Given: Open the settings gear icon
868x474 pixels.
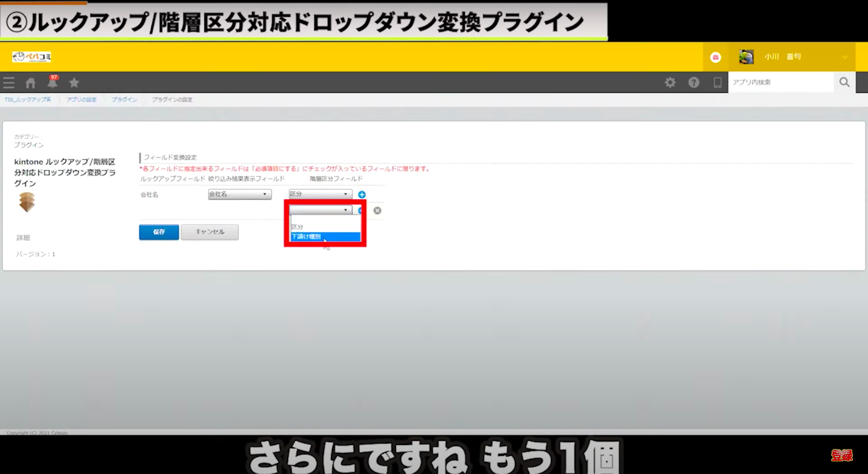Looking at the screenshot, I should click(x=670, y=83).
